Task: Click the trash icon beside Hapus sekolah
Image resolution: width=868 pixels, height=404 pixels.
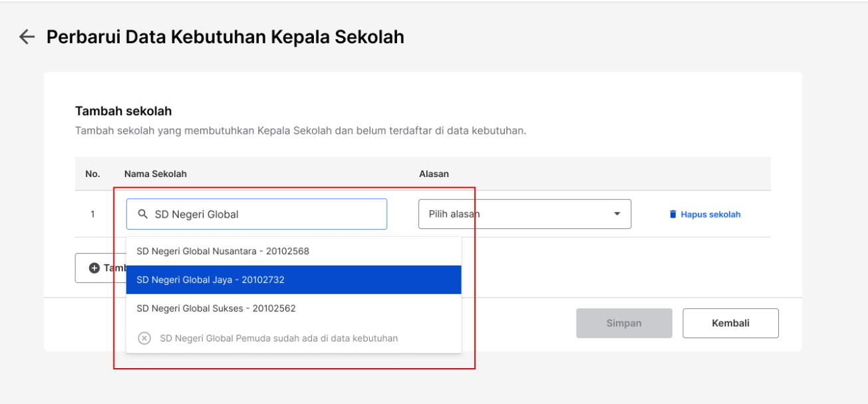Action: click(672, 214)
